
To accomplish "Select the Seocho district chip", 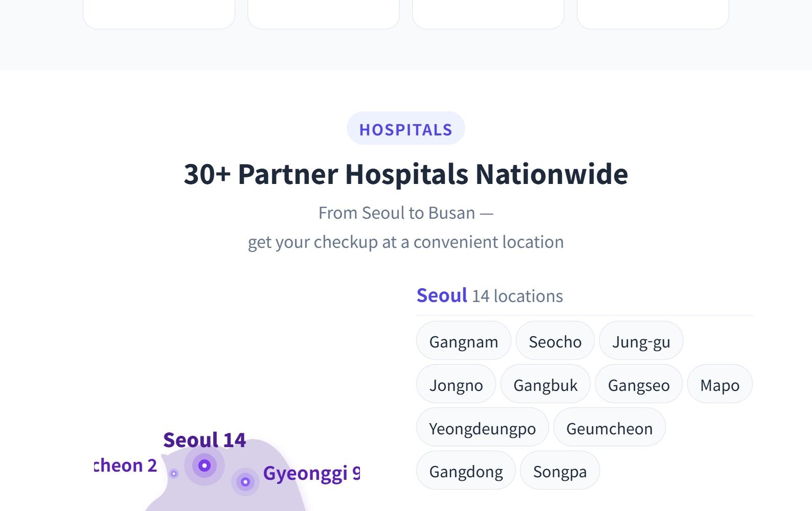I will [555, 341].
